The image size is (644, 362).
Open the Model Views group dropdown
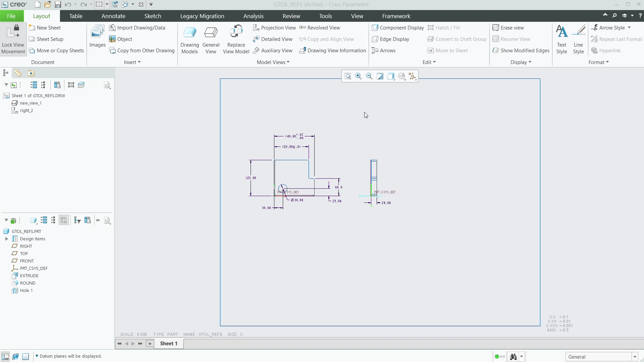[273, 62]
